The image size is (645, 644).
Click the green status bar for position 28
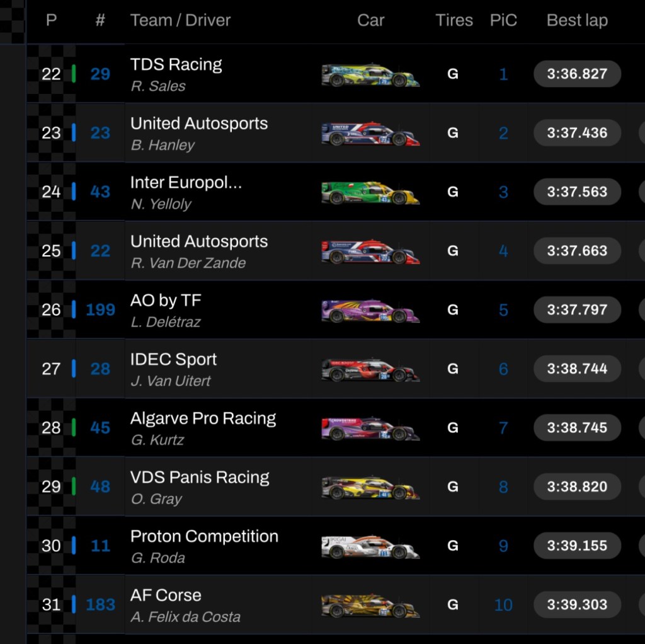74,428
